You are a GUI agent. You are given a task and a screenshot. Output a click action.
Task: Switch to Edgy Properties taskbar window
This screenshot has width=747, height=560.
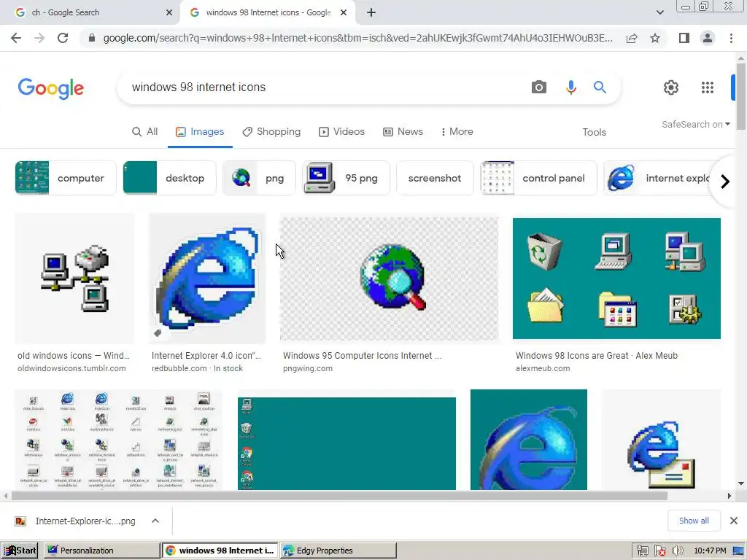click(338, 551)
